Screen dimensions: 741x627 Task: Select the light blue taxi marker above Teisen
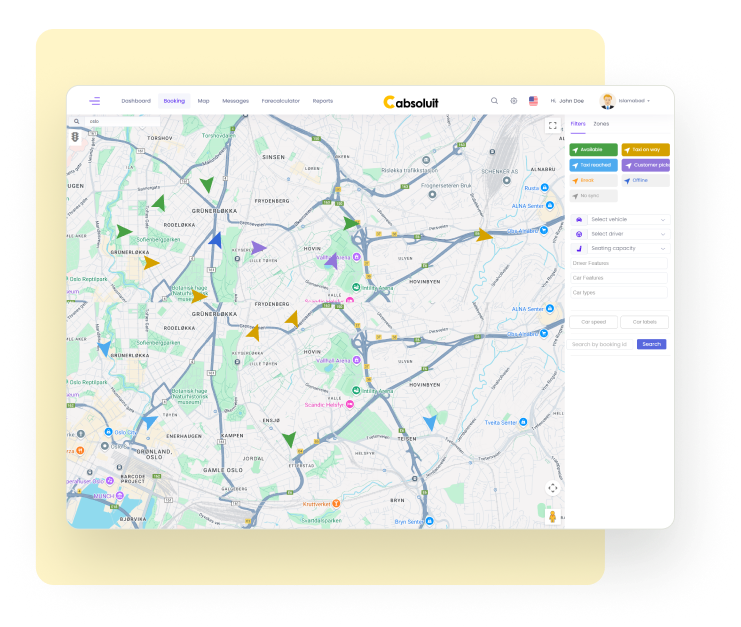[x=430, y=423]
